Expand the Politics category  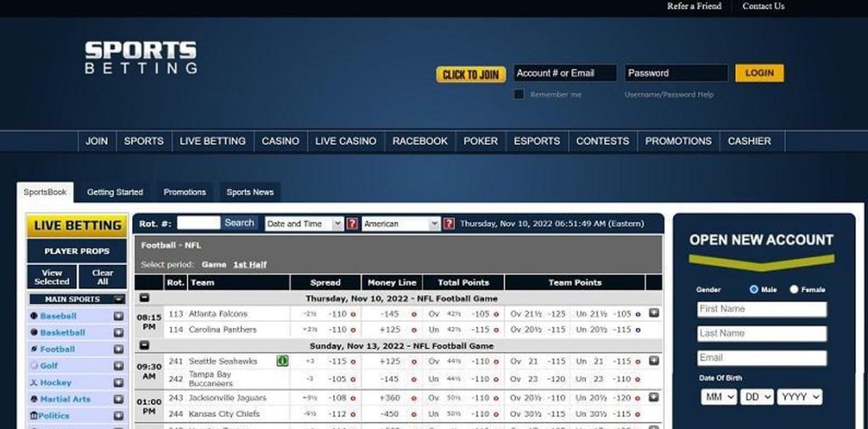click(119, 415)
